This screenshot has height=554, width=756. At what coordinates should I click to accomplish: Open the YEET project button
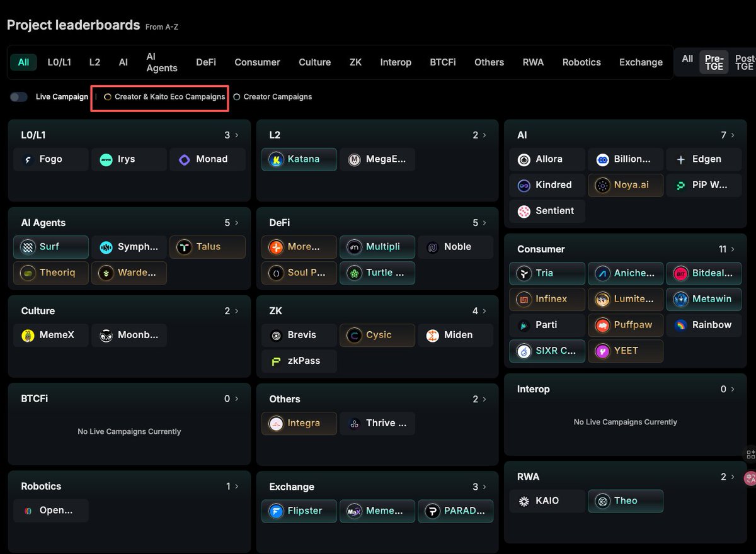tap(626, 351)
